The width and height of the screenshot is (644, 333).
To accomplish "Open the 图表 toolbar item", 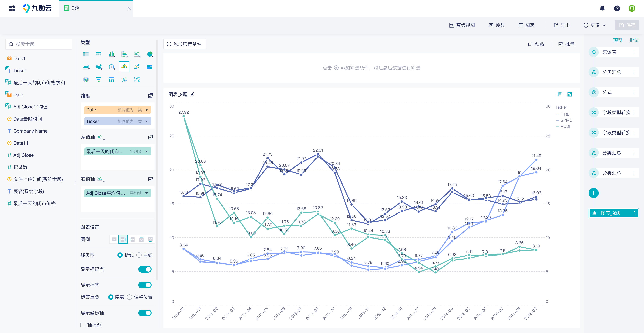I will tap(526, 25).
